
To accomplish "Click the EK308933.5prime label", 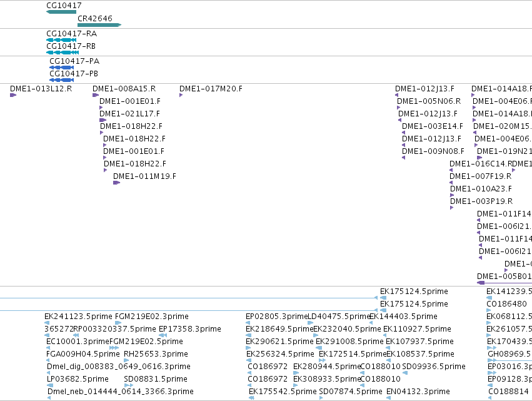I will 327,379.
